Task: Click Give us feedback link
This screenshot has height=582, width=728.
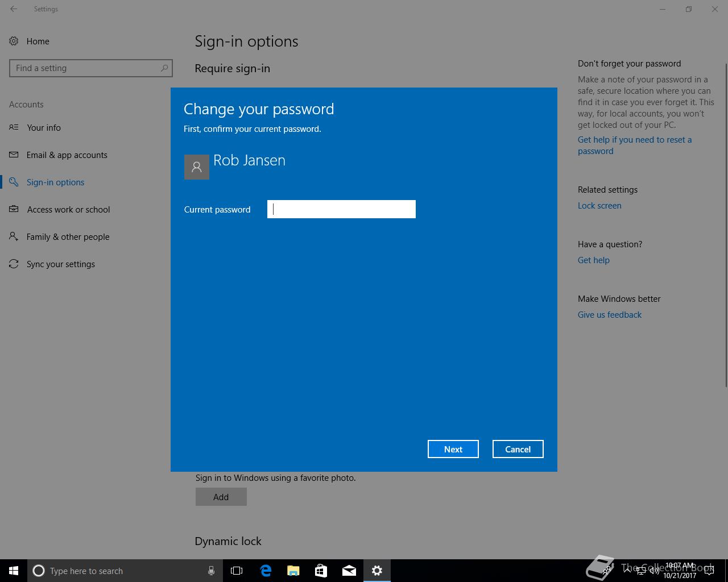Action: pos(610,315)
